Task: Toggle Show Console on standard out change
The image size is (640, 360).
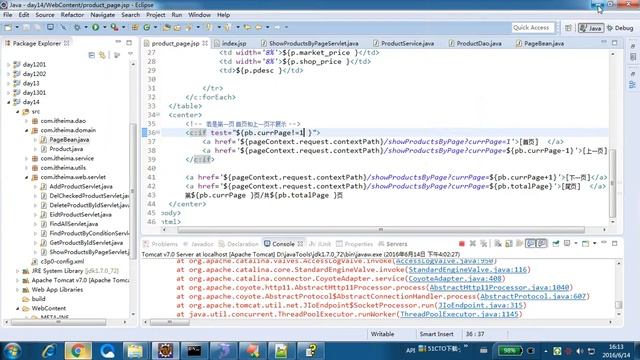Action: [530, 244]
